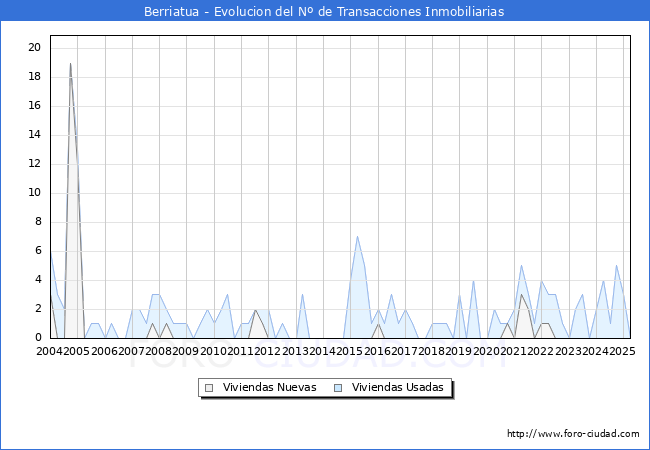Click the chart title Berriatua - Evolucion
Screen dimensions: 650x450
point(324,11)
